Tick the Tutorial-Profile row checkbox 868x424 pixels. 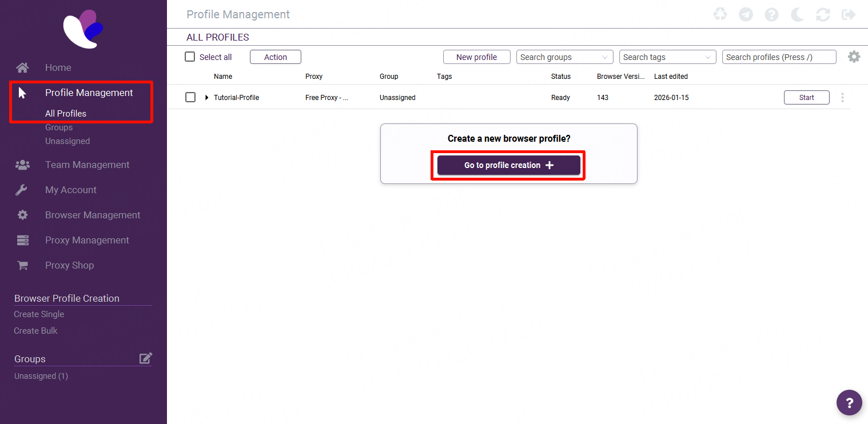click(190, 98)
